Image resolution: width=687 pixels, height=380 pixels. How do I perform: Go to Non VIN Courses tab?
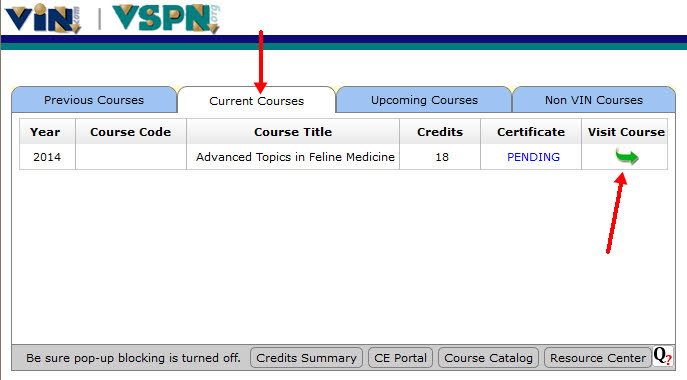click(594, 100)
